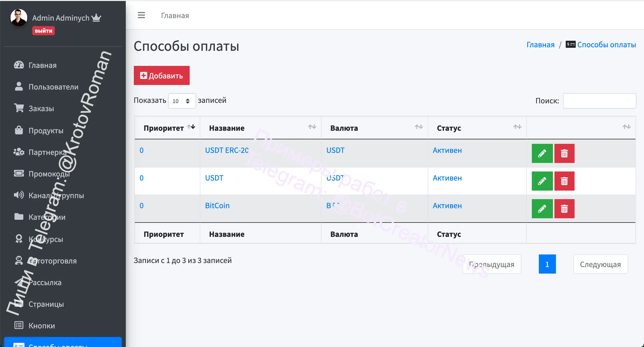The width and height of the screenshot is (644, 347).
Task: Delete the plain USDT payment method
Action: click(564, 181)
